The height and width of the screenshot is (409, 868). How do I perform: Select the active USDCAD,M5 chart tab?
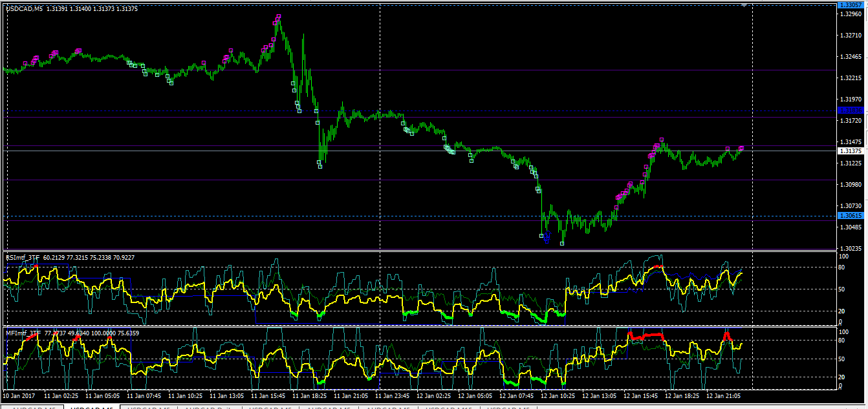[91, 407]
